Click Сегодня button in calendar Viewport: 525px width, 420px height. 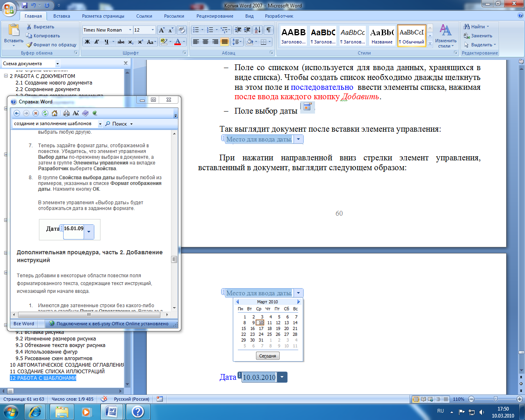[267, 356]
